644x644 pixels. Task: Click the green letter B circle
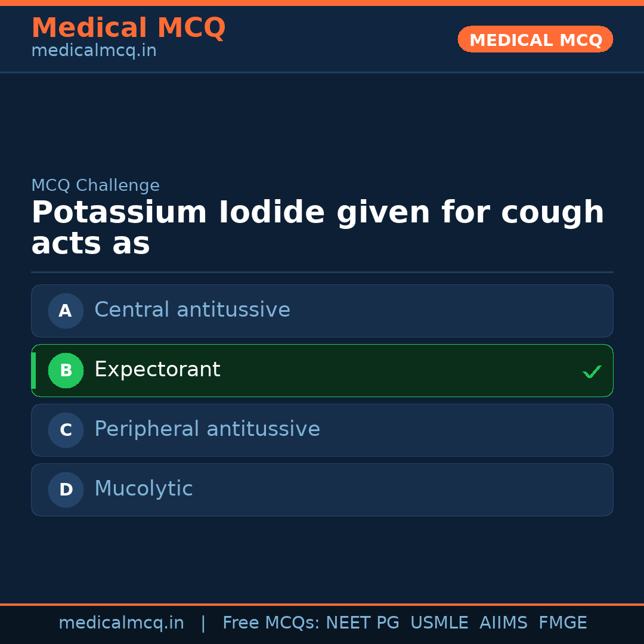pos(66,370)
